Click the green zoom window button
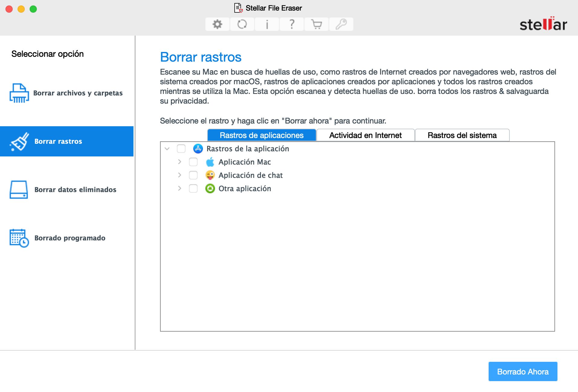The height and width of the screenshot is (392, 578). coord(33,9)
